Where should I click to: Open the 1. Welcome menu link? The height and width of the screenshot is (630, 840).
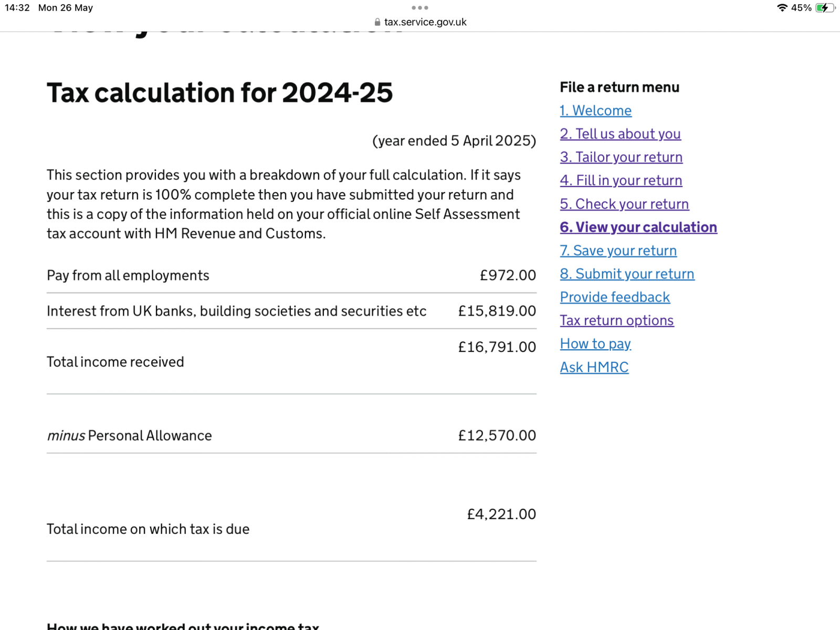(x=595, y=111)
